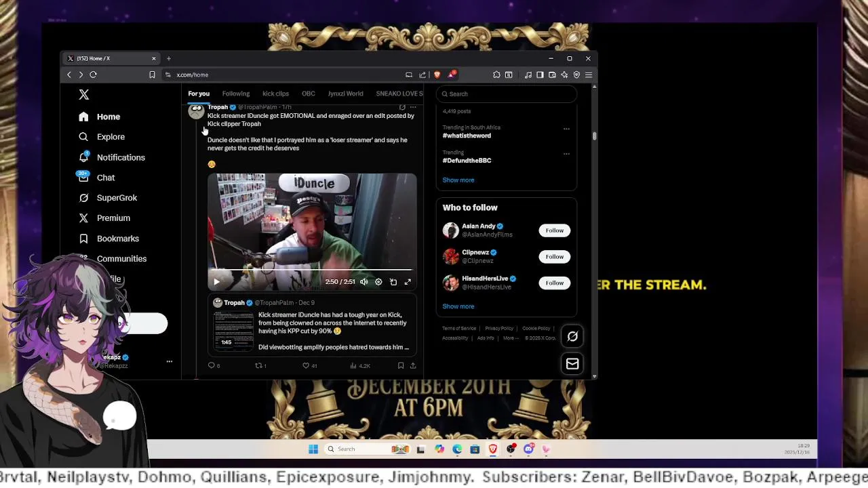
Task: Switch to the Following tab
Action: pyautogui.click(x=236, y=94)
